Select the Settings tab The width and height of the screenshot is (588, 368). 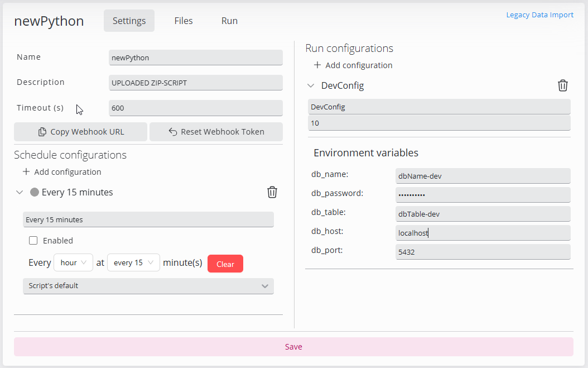[x=129, y=21]
